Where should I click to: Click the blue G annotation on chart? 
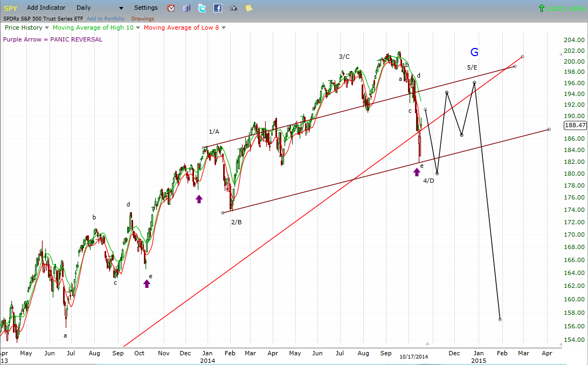pyautogui.click(x=474, y=52)
